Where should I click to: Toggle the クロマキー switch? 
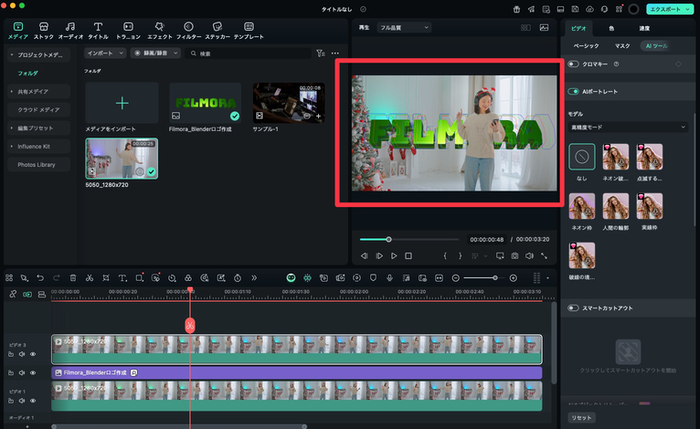574,64
